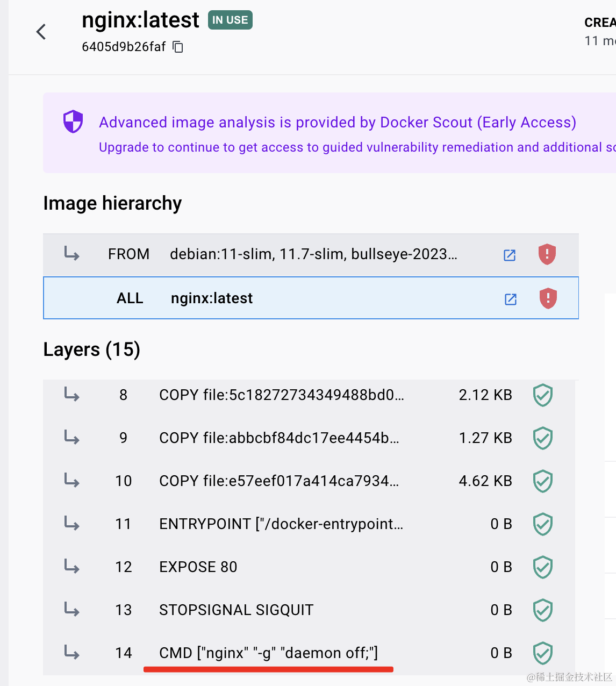Copy the image ID 6405d9b26faf
Screen dimensions: 616x686
pyautogui.click(x=178, y=47)
